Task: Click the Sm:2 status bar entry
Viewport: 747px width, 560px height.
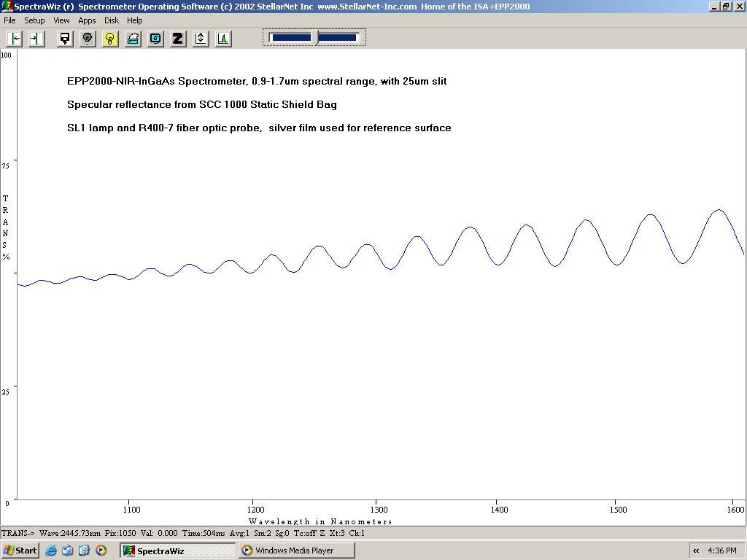Action: pyautogui.click(x=262, y=533)
